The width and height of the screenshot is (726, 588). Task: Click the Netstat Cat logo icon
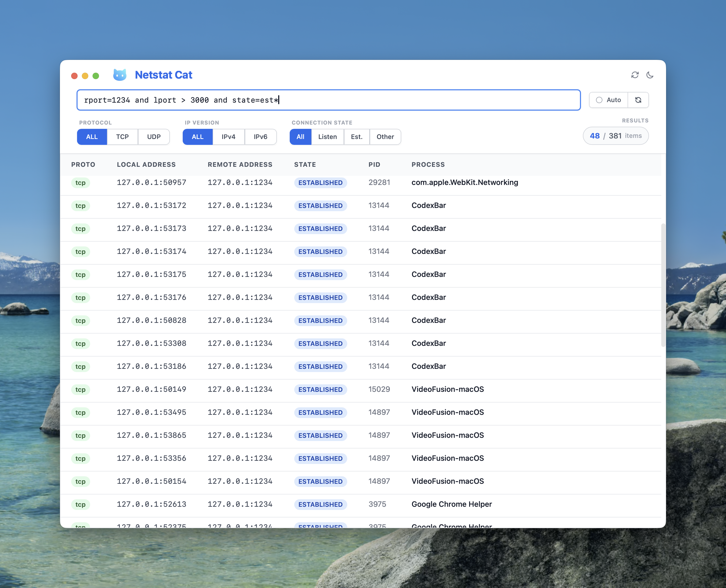click(x=120, y=75)
